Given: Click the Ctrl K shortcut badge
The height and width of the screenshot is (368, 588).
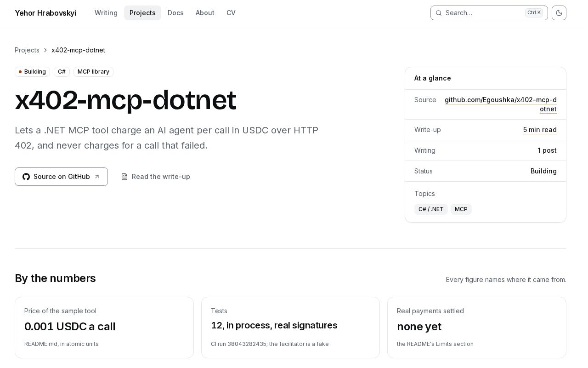Looking at the screenshot, I should click(x=534, y=13).
